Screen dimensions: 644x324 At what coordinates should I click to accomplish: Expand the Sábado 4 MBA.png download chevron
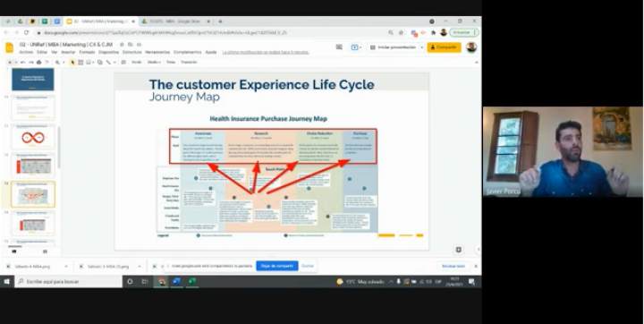(66, 267)
